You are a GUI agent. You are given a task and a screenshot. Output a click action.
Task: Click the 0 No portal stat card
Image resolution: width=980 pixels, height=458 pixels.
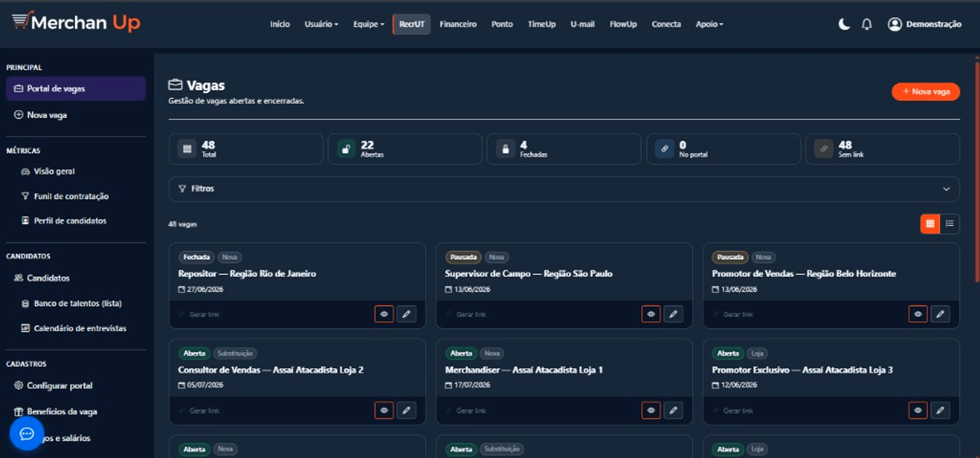pos(724,149)
